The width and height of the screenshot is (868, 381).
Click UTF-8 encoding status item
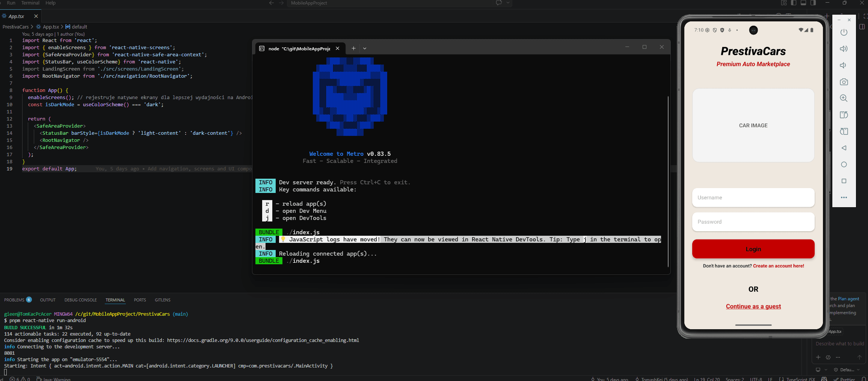pos(756,379)
